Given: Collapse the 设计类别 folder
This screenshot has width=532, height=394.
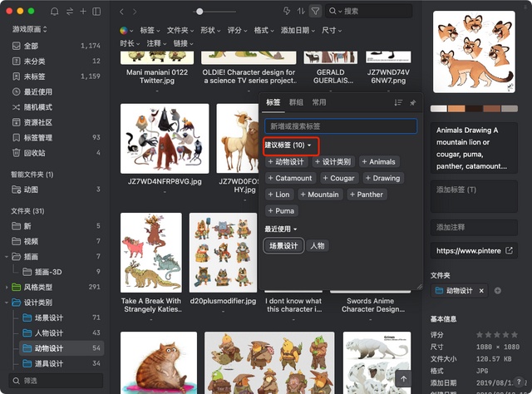Looking at the screenshot, I should [7, 303].
